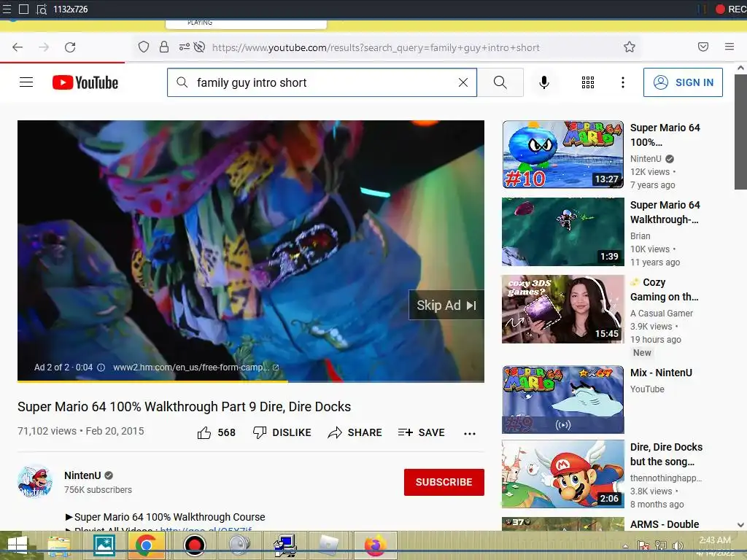747x560 pixels.
Task: Open File Explorer from the taskbar
Action: tap(59, 545)
